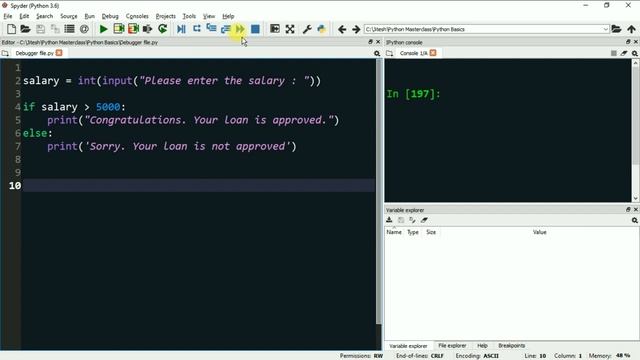
Task: Continue execution until next breakpoint
Action: pyautogui.click(x=240, y=29)
